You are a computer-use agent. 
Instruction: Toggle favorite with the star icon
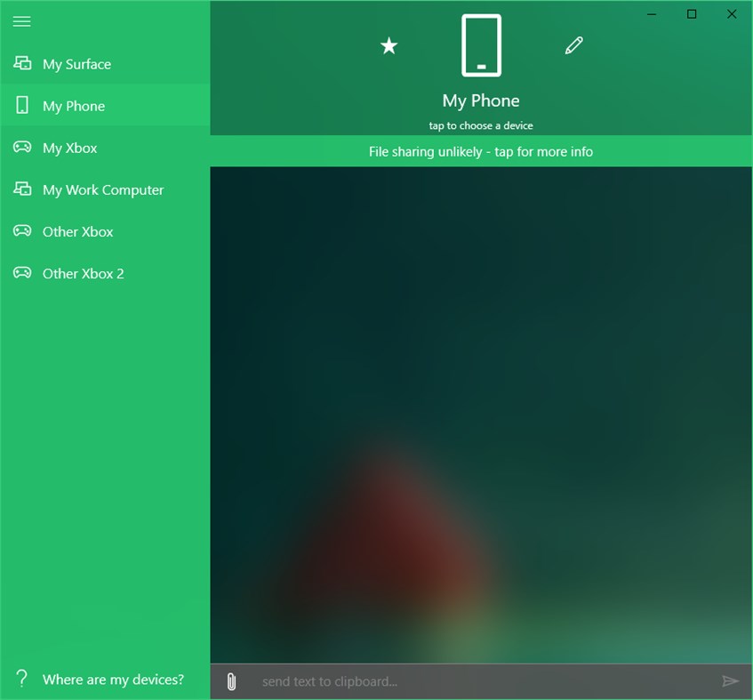(389, 45)
